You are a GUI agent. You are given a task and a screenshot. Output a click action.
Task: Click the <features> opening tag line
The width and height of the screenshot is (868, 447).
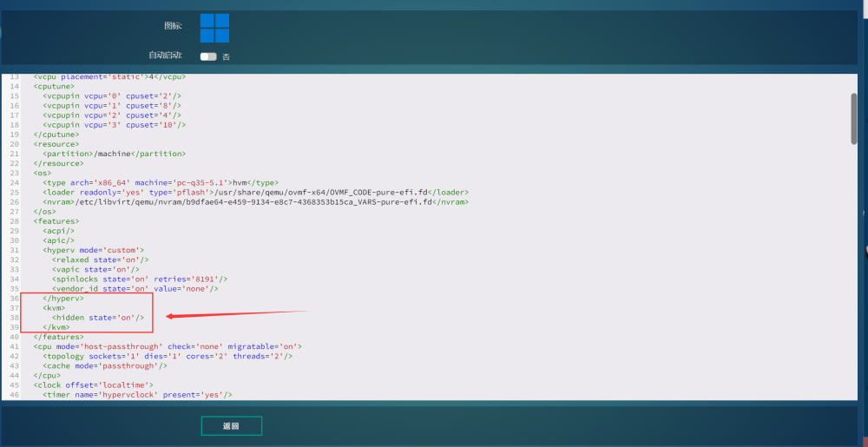click(56, 221)
